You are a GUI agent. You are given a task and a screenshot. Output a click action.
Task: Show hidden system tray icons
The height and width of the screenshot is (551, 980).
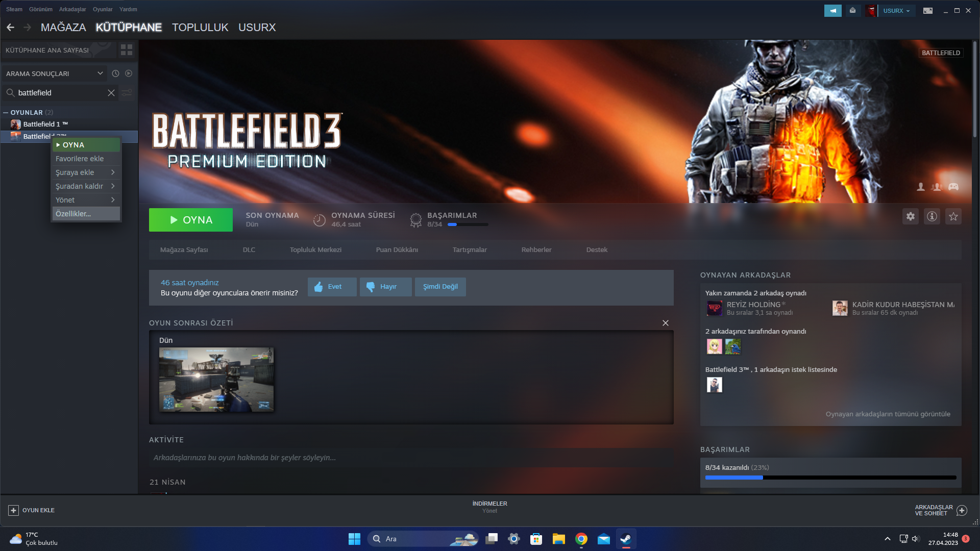tap(888, 539)
